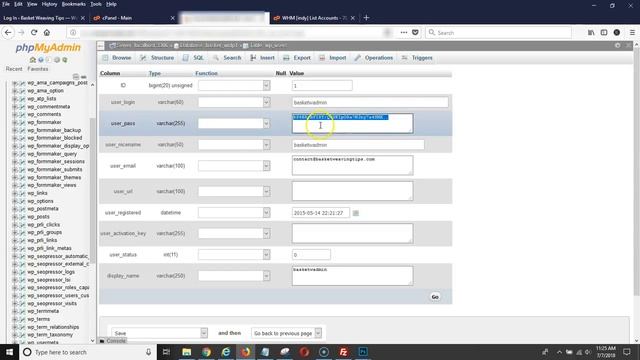Switch to the Structure tab

point(157,58)
